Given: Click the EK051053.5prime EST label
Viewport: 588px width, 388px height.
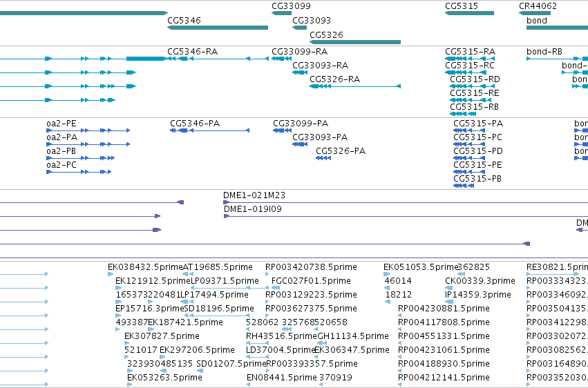Looking at the screenshot, I should tap(420, 267).
